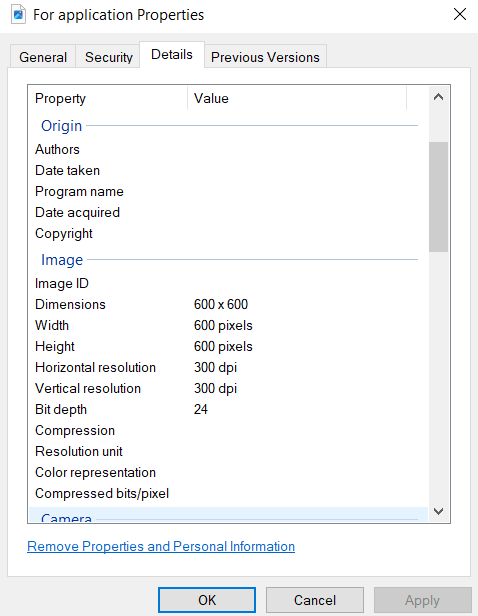The height and width of the screenshot is (616, 478).
Task: Click the Remove Properties and Personal Information link
Action: [x=161, y=546]
